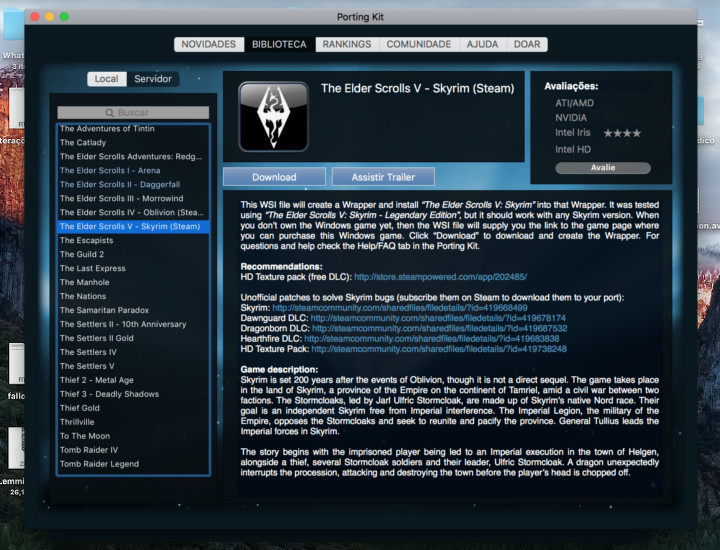Open the DOAR tab
The width and height of the screenshot is (720, 550).
(527, 45)
